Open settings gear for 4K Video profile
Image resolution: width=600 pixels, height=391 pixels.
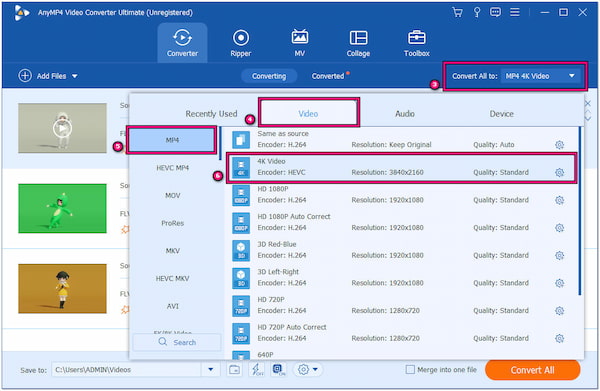(559, 172)
